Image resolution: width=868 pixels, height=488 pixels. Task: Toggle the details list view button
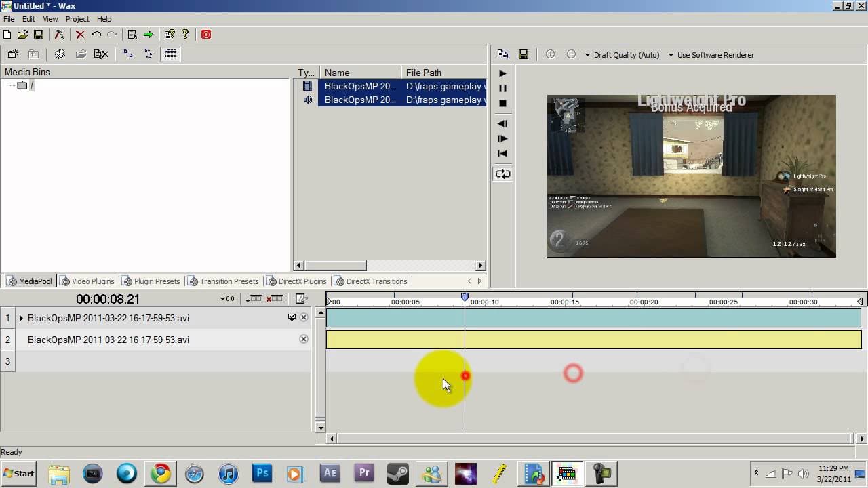pyautogui.click(x=171, y=54)
